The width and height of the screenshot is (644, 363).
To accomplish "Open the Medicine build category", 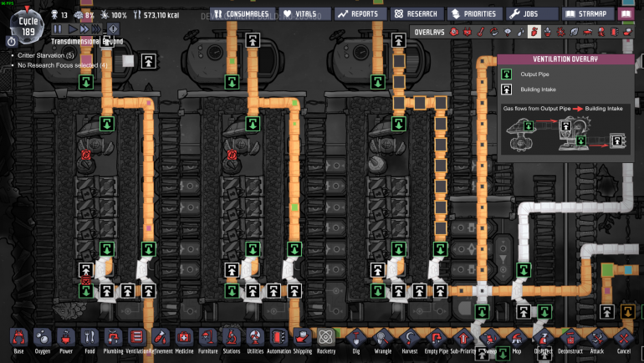I will [184, 341].
